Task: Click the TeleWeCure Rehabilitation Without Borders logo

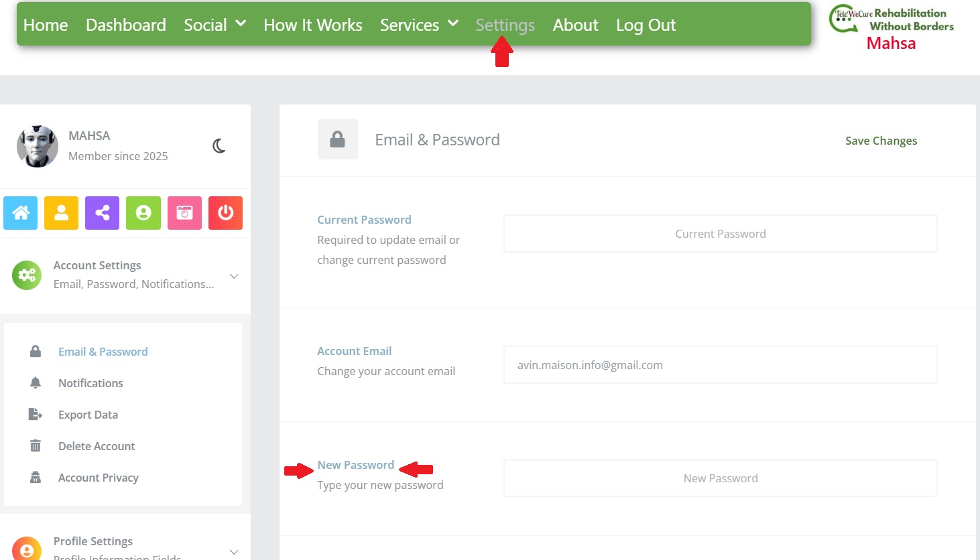Action: (x=891, y=19)
